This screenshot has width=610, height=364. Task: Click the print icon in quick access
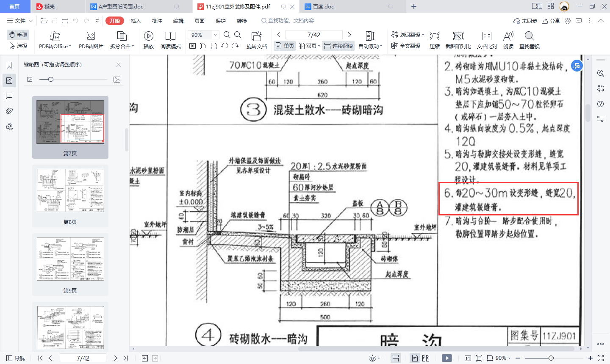pos(65,21)
